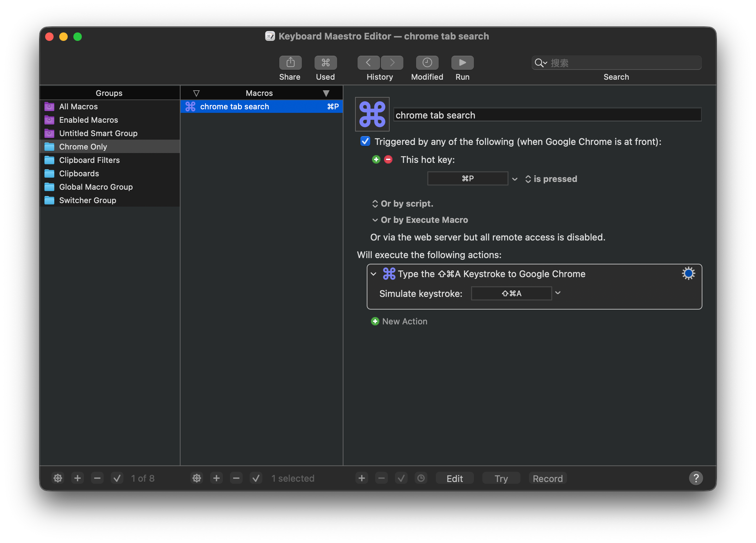
Task: Toggle enable checkmark for the selected group
Action: click(x=117, y=478)
